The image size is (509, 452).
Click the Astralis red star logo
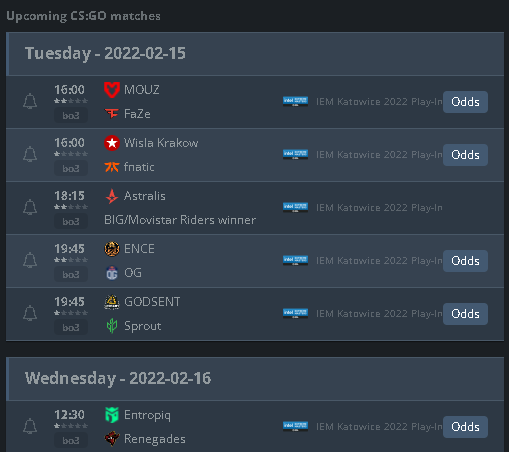coord(112,196)
